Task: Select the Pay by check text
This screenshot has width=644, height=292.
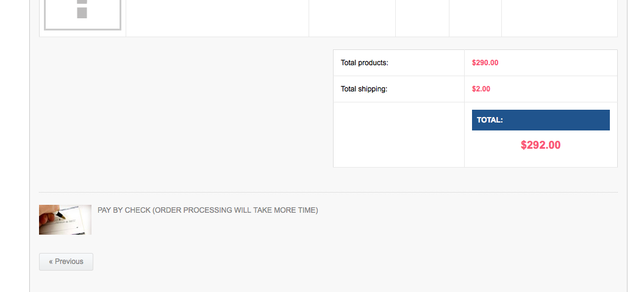Action: [124, 210]
